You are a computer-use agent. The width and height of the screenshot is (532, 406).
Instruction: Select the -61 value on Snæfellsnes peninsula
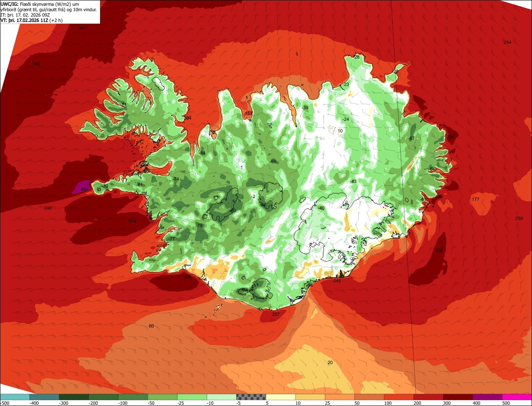click(140, 185)
